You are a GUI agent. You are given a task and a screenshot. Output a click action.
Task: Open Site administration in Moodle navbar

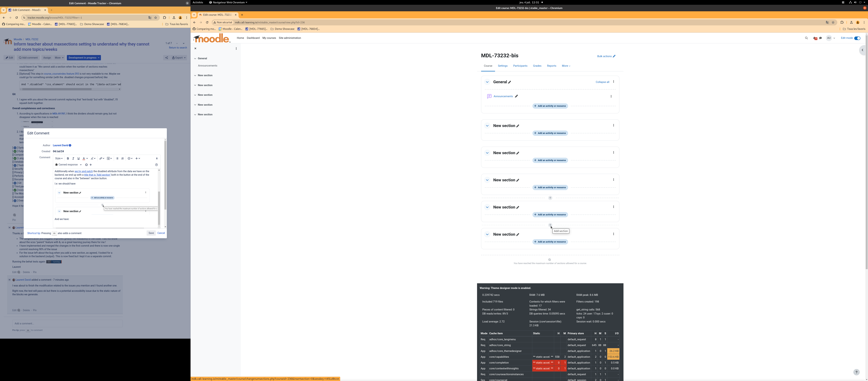pyautogui.click(x=290, y=38)
